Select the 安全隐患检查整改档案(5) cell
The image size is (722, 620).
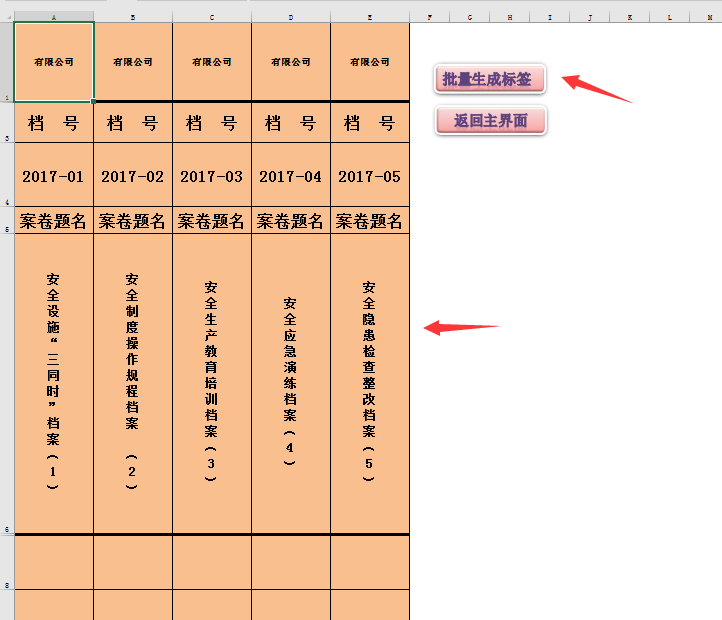tap(370, 384)
